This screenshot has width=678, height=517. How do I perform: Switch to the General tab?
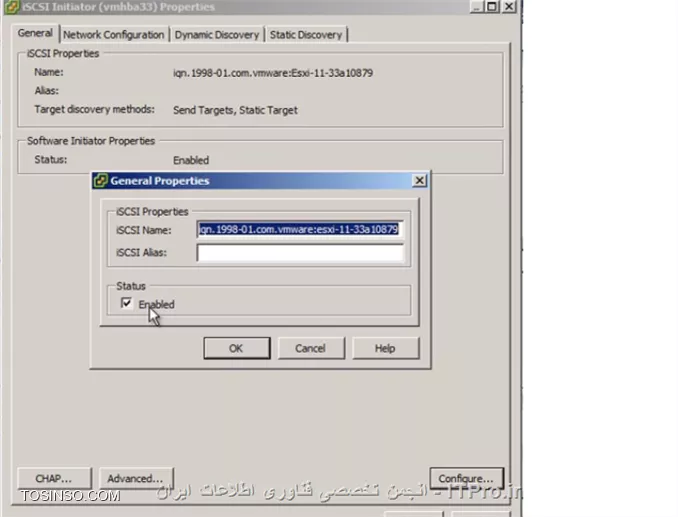[35, 33]
